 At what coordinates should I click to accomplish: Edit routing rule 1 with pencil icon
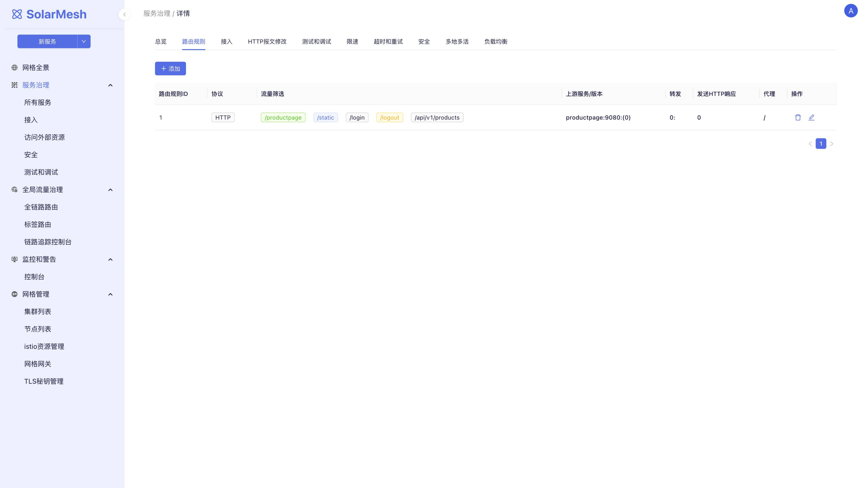pyautogui.click(x=811, y=117)
